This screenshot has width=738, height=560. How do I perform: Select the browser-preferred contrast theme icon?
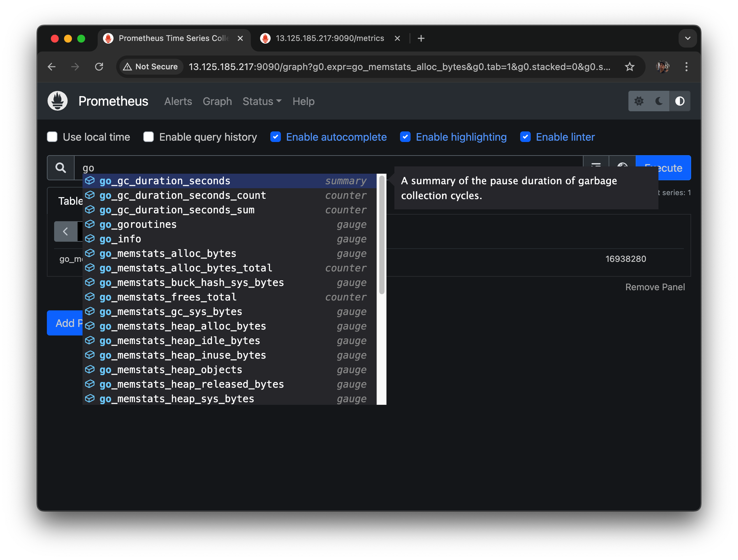tap(680, 101)
